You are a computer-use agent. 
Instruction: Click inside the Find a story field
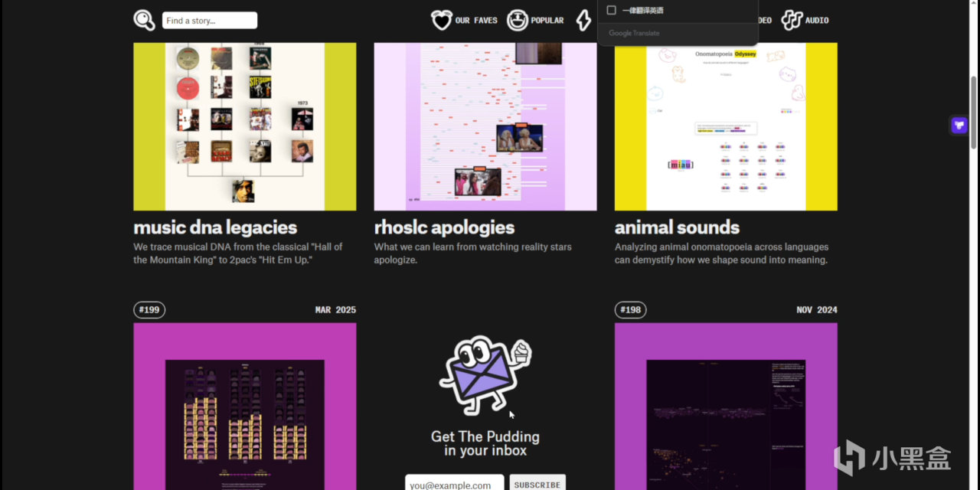[x=210, y=21]
